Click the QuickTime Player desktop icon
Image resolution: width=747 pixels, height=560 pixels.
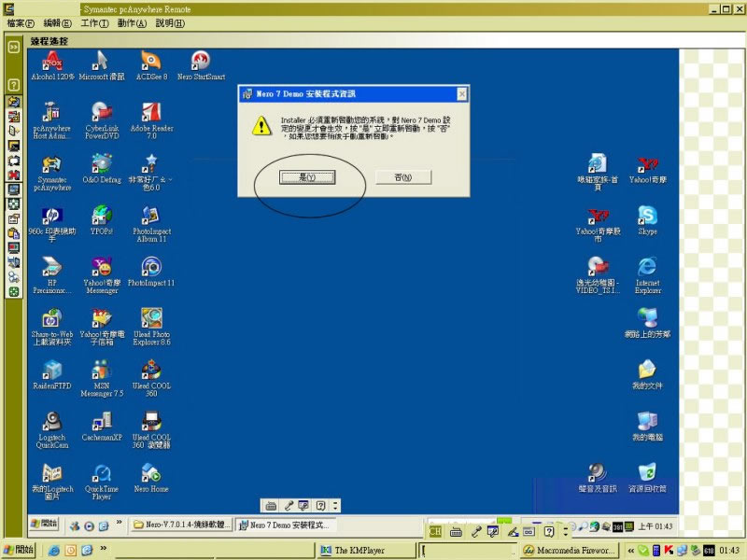102,482
